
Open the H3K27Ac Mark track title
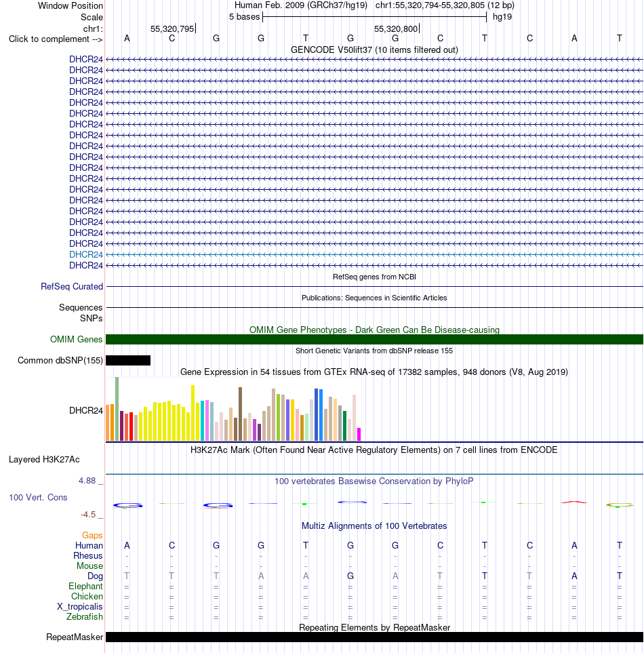click(x=374, y=450)
